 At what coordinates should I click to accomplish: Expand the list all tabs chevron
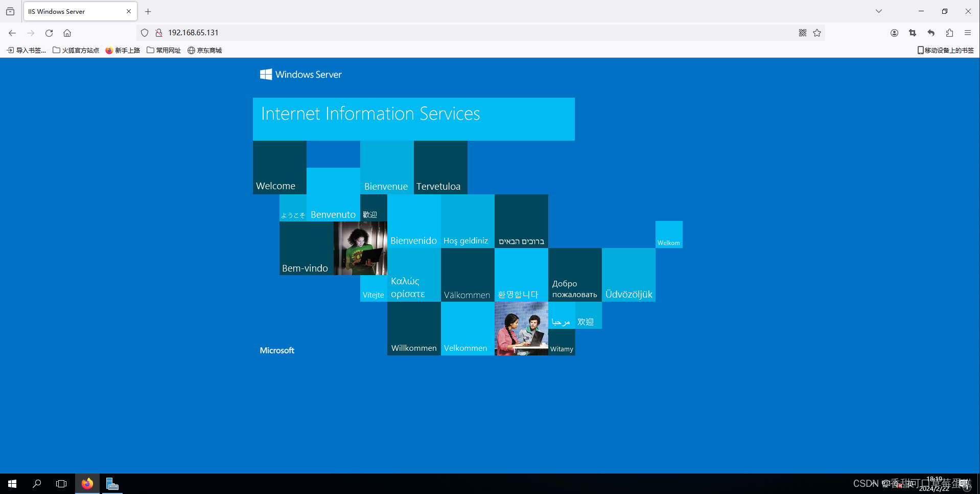879,11
